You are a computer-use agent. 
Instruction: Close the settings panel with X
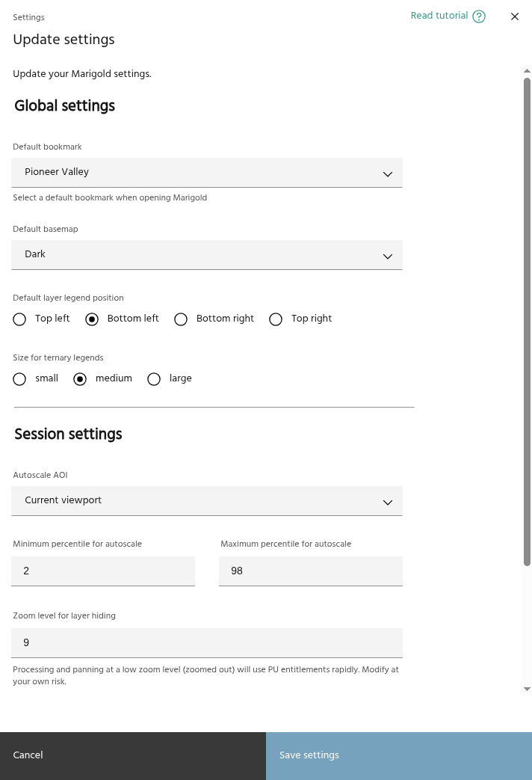click(515, 16)
